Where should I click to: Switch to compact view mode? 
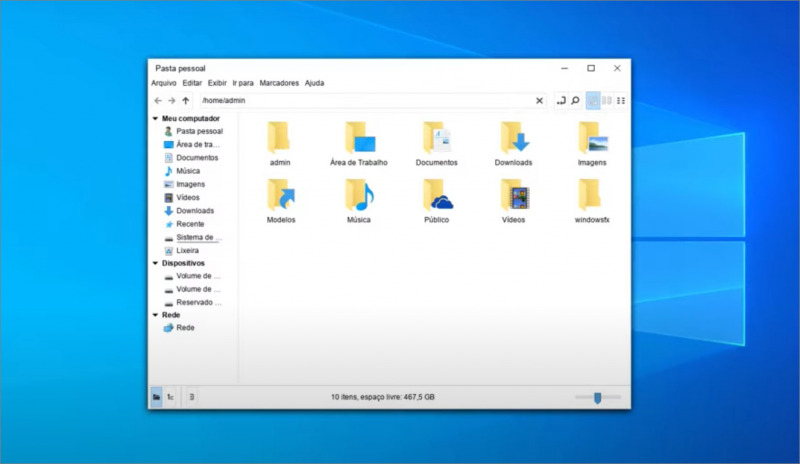[x=607, y=101]
